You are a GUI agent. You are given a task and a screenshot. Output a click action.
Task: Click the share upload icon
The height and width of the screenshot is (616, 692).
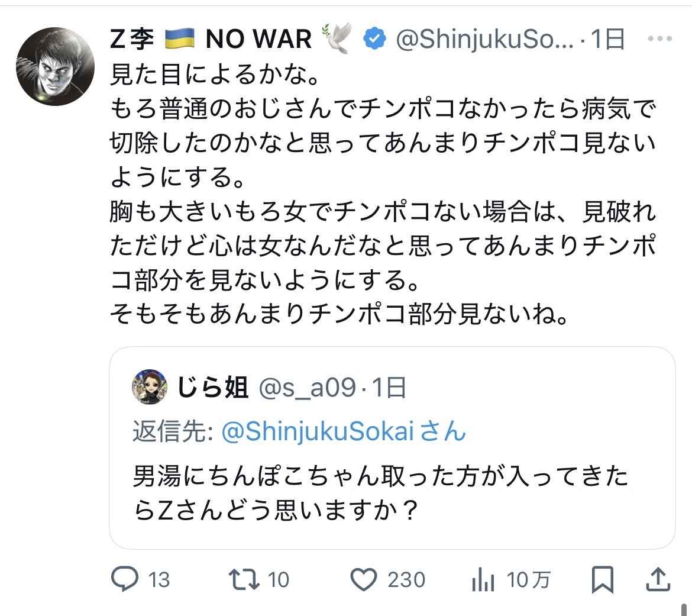click(658, 579)
